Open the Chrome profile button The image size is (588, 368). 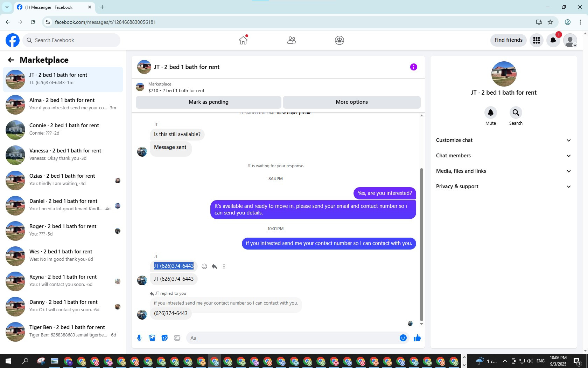[568, 22]
